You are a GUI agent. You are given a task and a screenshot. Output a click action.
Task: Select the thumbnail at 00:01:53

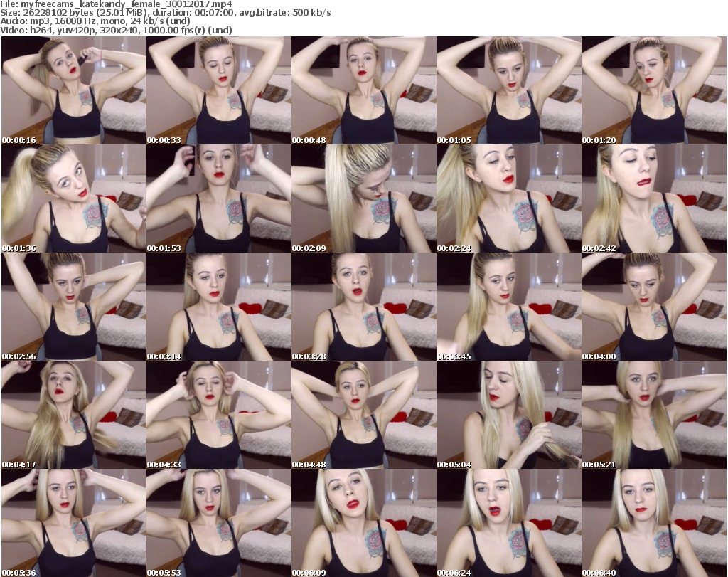pyautogui.click(x=219, y=198)
